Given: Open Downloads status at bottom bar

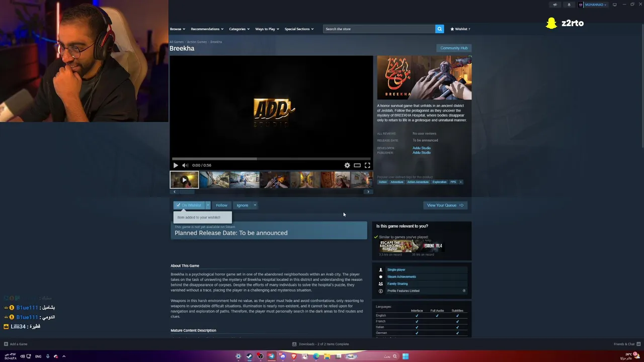Looking at the screenshot, I should coord(320,344).
